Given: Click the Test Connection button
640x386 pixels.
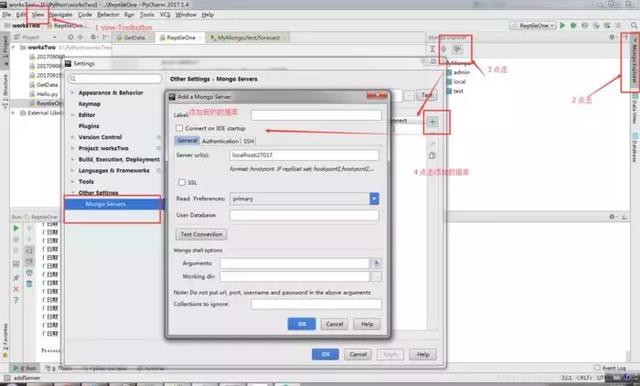Looking at the screenshot, I should point(201,234).
